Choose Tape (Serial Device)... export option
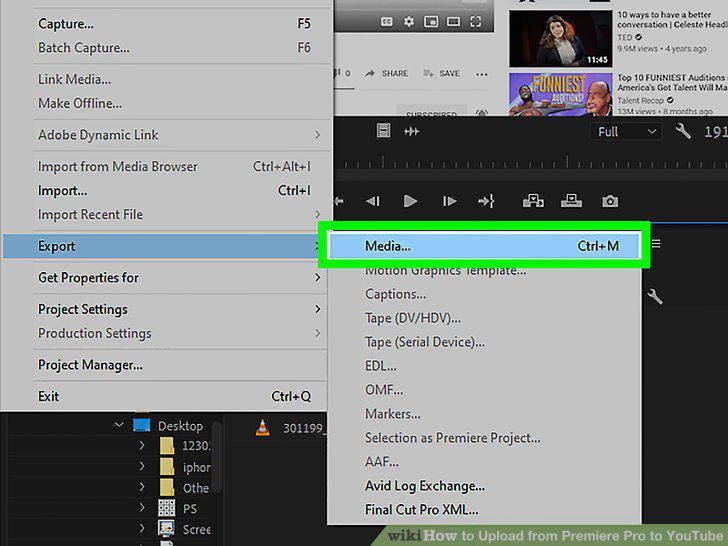Image resolution: width=728 pixels, height=546 pixels. click(x=484, y=342)
